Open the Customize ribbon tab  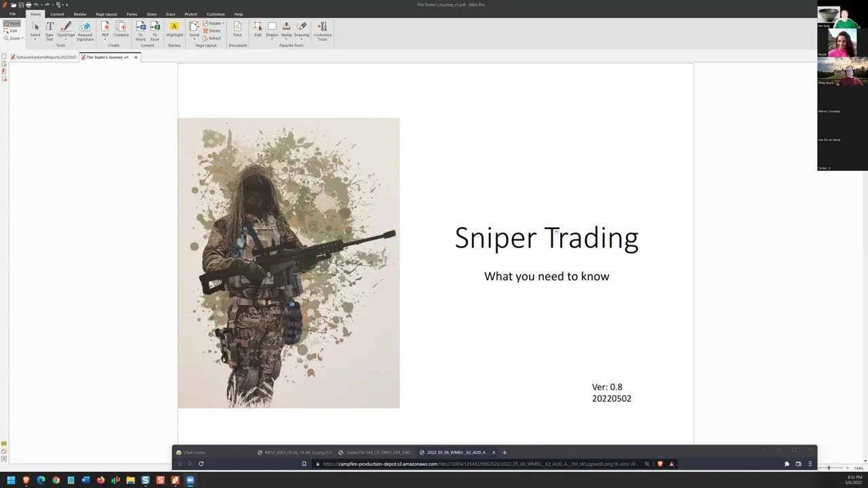(216, 14)
